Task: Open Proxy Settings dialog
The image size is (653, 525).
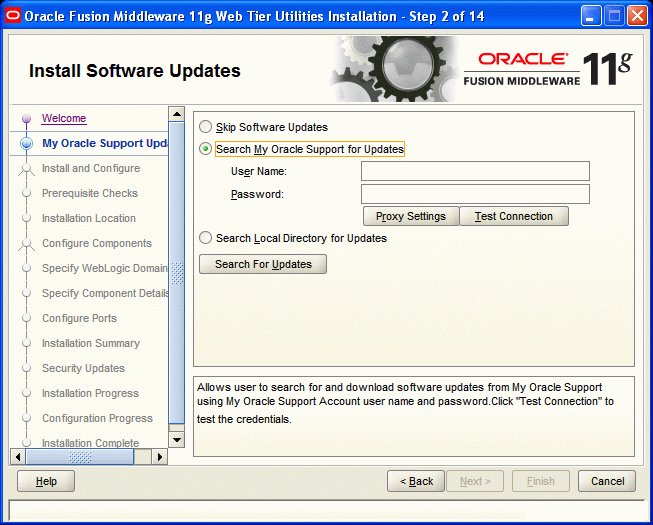Action: click(411, 216)
